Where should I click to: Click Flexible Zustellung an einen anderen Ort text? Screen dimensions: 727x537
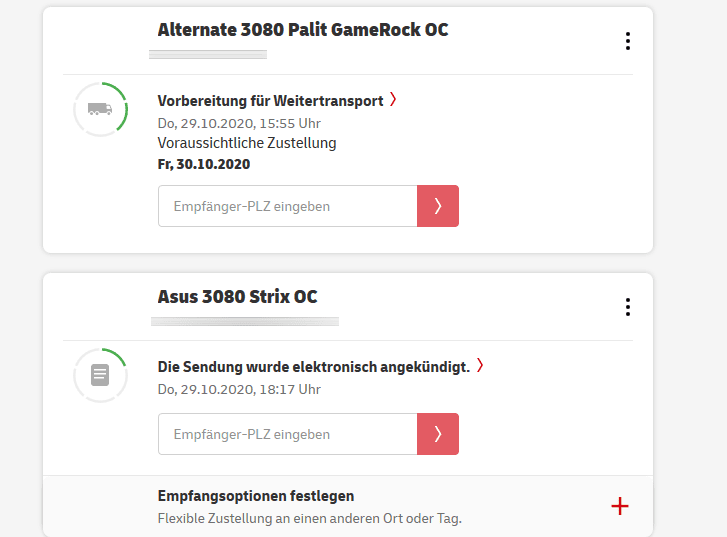[x=309, y=518]
